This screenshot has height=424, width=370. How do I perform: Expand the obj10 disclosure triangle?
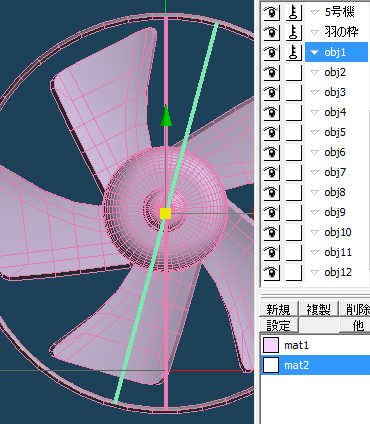314,232
